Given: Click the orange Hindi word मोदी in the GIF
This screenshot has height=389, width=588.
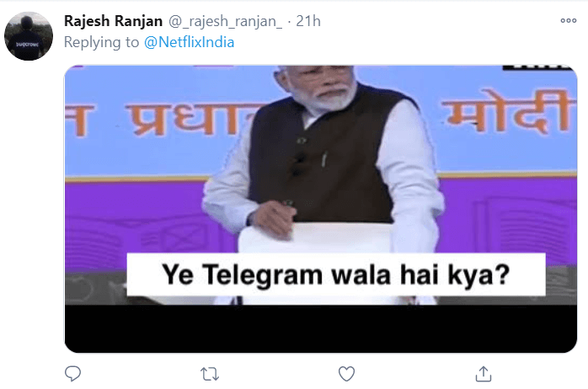Looking at the screenshot, I should (x=508, y=111).
